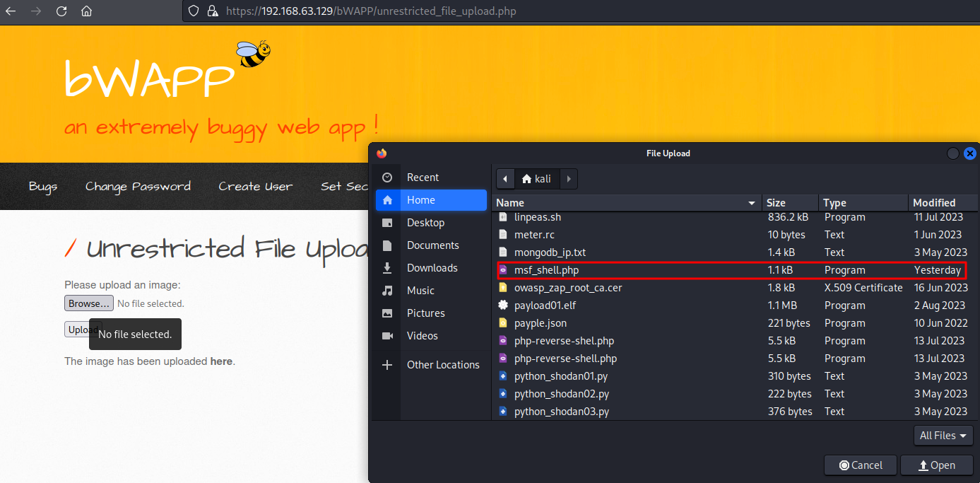Open the All Files filter dropdown
Viewport: 980px width, 483px height.
pyautogui.click(x=943, y=436)
